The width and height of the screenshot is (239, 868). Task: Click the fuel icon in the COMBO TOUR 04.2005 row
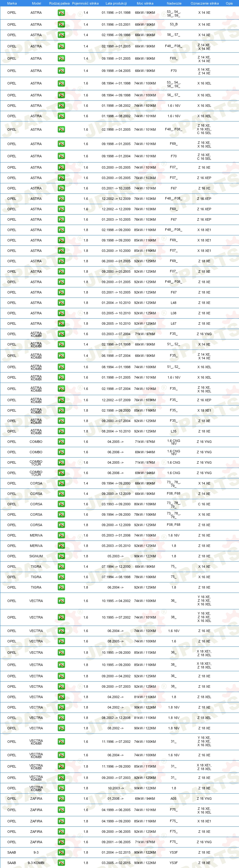[x=61, y=462]
